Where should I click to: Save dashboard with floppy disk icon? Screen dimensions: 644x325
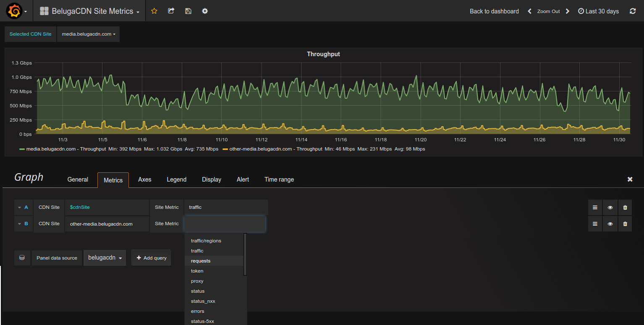coord(188,11)
